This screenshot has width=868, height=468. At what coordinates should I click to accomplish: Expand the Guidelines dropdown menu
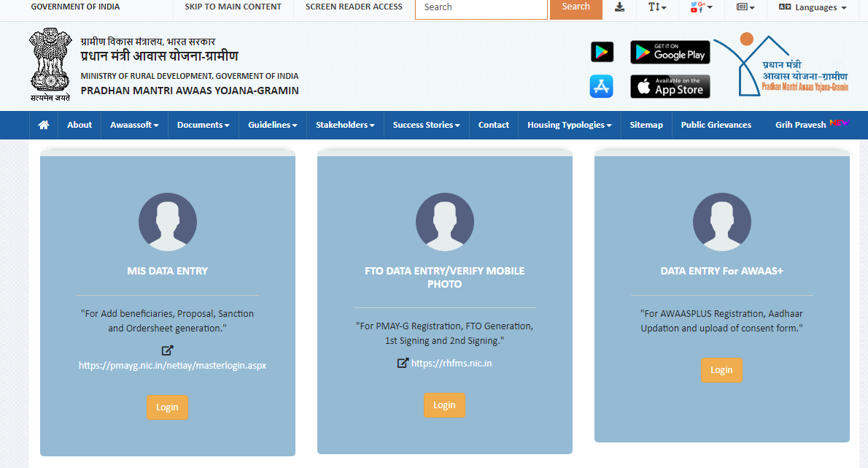pyautogui.click(x=272, y=125)
